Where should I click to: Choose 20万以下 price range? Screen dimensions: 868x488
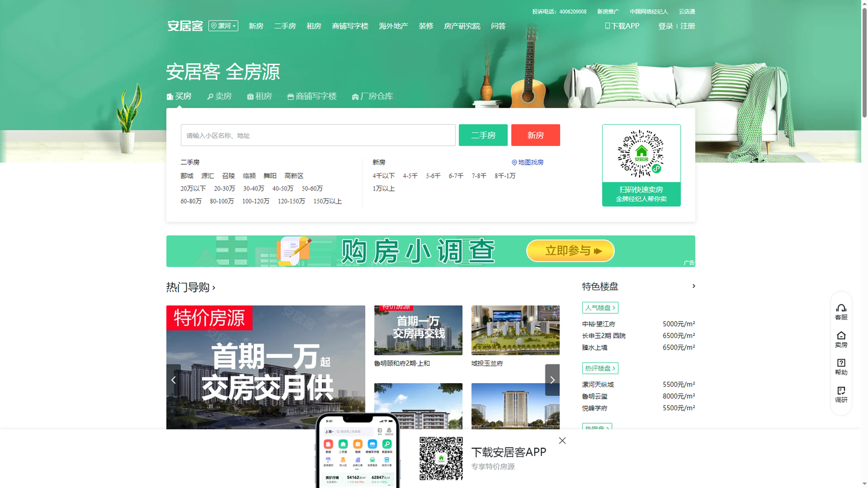tap(193, 189)
